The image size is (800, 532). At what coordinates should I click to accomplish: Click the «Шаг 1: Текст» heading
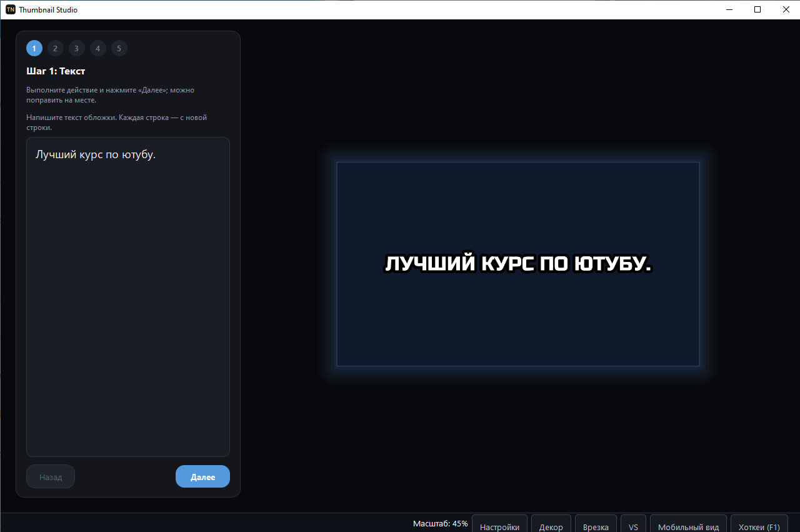(x=56, y=71)
